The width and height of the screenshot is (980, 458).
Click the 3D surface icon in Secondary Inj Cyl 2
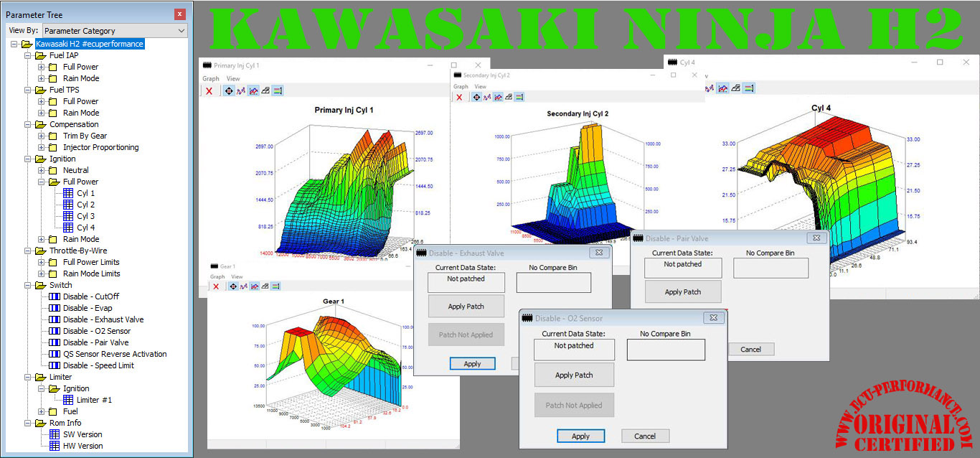tap(509, 97)
